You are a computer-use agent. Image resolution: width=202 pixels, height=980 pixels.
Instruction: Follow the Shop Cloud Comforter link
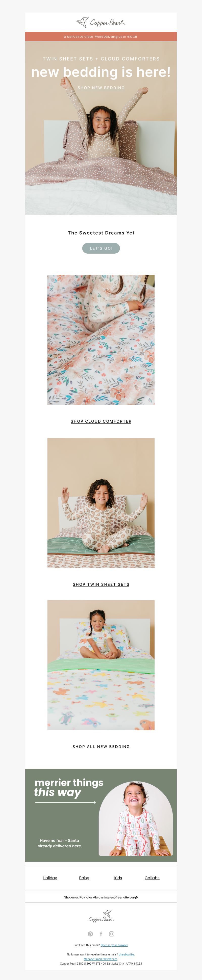[101, 421]
